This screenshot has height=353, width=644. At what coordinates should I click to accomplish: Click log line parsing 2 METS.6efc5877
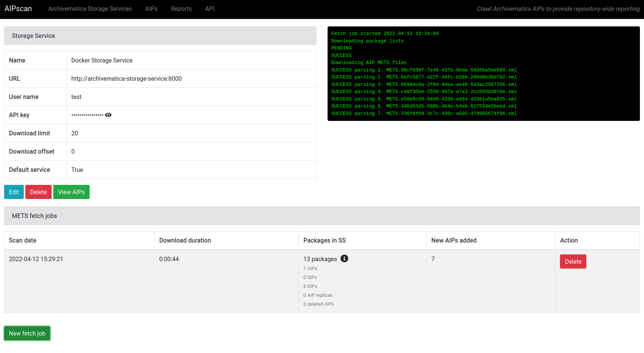click(424, 77)
